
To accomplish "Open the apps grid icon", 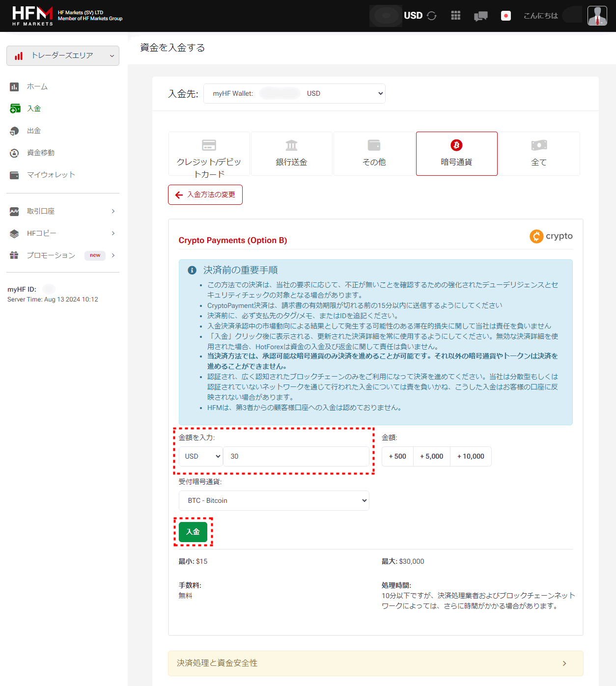I will point(456,16).
